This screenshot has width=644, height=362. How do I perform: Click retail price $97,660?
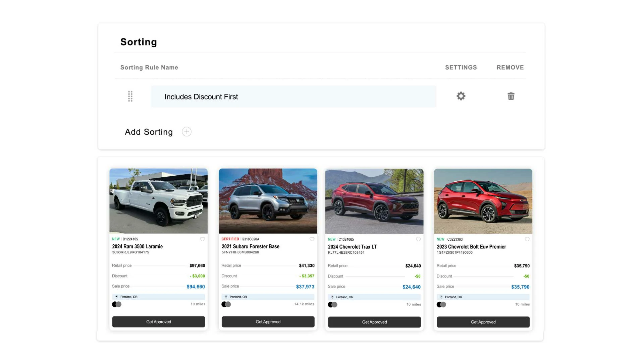click(197, 266)
